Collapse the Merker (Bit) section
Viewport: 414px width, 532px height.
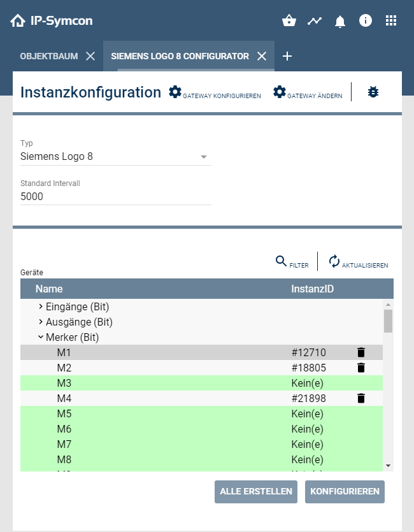pyautogui.click(x=40, y=337)
